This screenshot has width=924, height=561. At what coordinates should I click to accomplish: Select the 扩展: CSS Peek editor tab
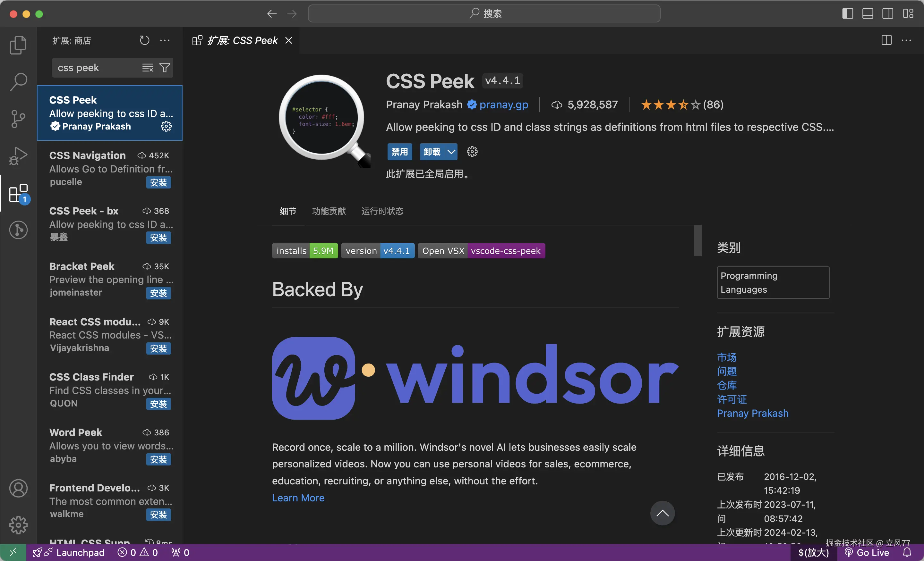[242, 40]
